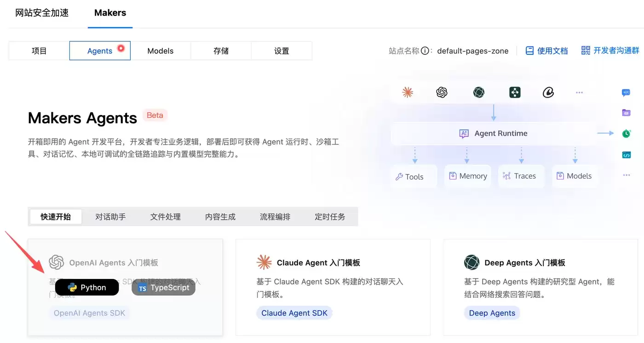Click the wrench icon next to Tools

pos(399,176)
